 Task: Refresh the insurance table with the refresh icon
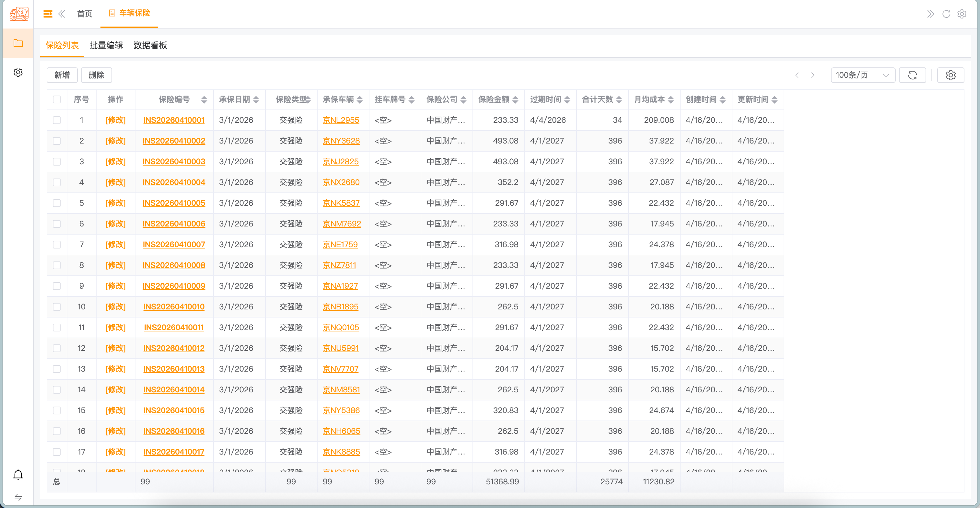912,75
